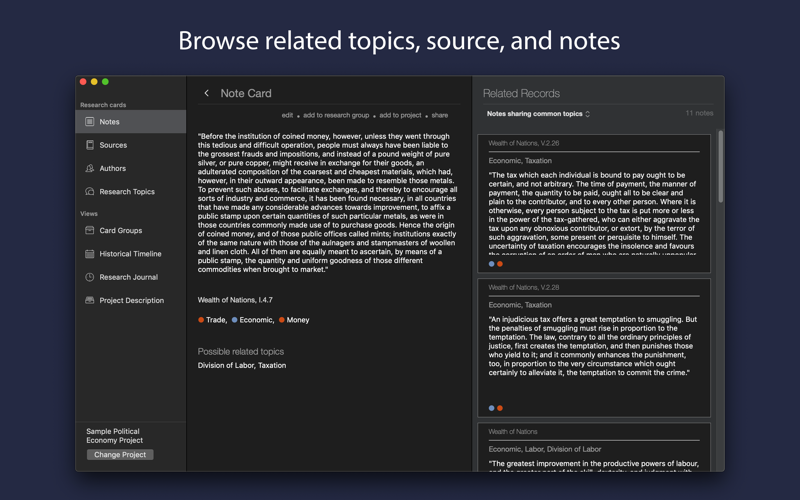Open the Project Description view label
This screenshot has width=800, height=500.
coord(132,301)
